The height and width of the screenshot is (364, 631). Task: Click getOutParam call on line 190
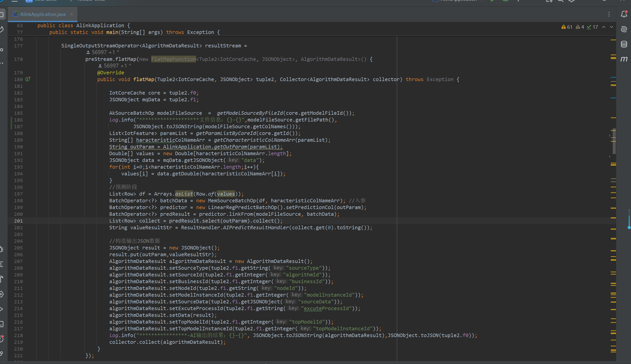tap(230, 147)
